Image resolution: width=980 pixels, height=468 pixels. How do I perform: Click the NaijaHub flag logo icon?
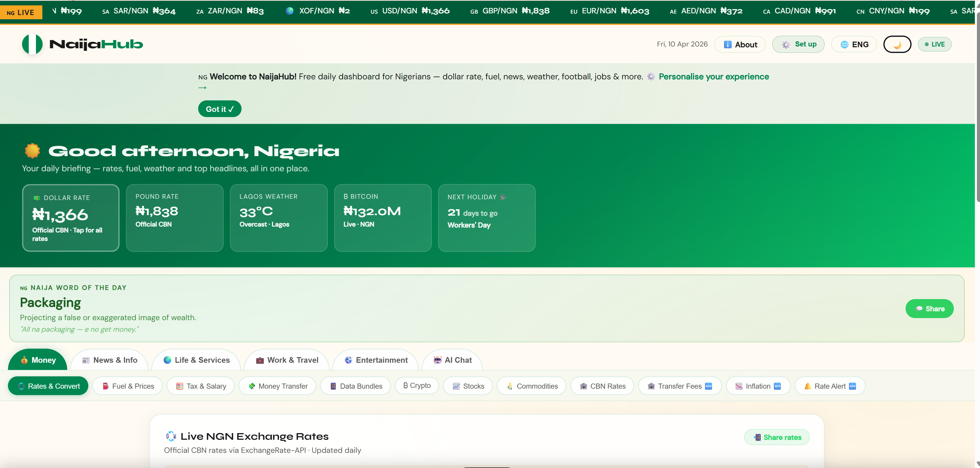[x=32, y=44]
